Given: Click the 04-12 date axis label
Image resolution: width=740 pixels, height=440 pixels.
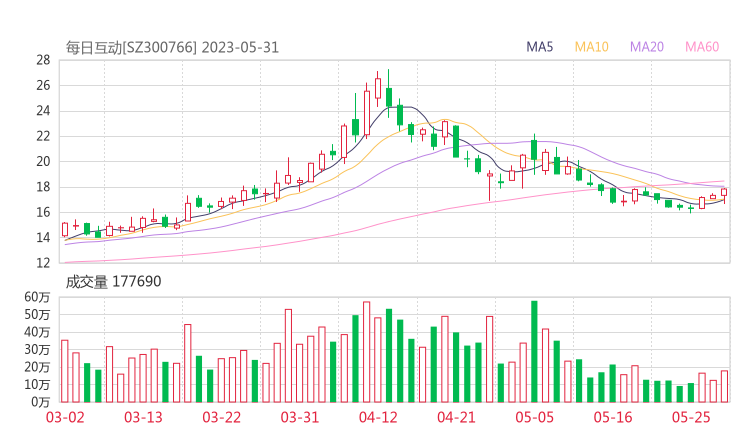Looking at the screenshot, I should click(x=378, y=417).
